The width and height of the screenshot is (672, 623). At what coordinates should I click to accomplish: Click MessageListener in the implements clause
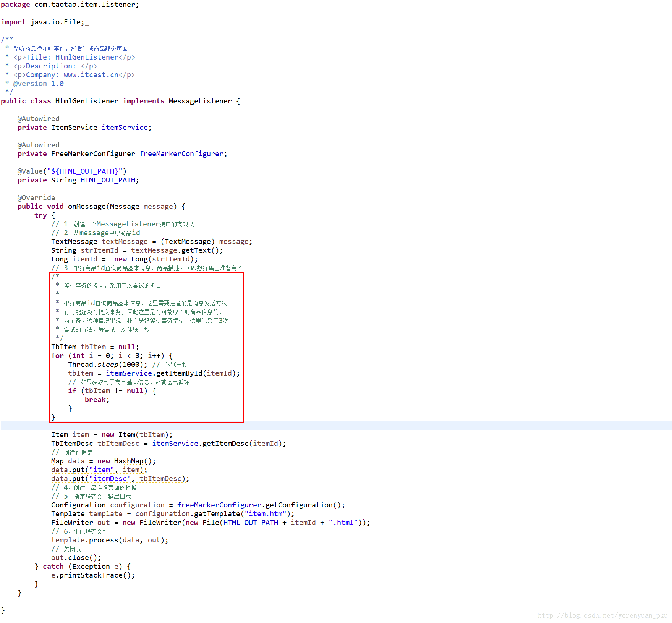pyautogui.click(x=200, y=101)
